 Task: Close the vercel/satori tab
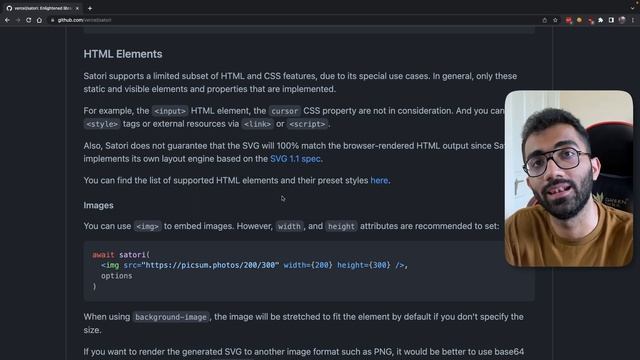click(77, 8)
